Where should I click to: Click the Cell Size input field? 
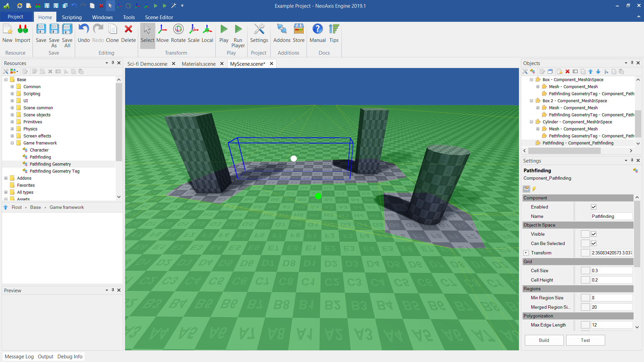611,270
